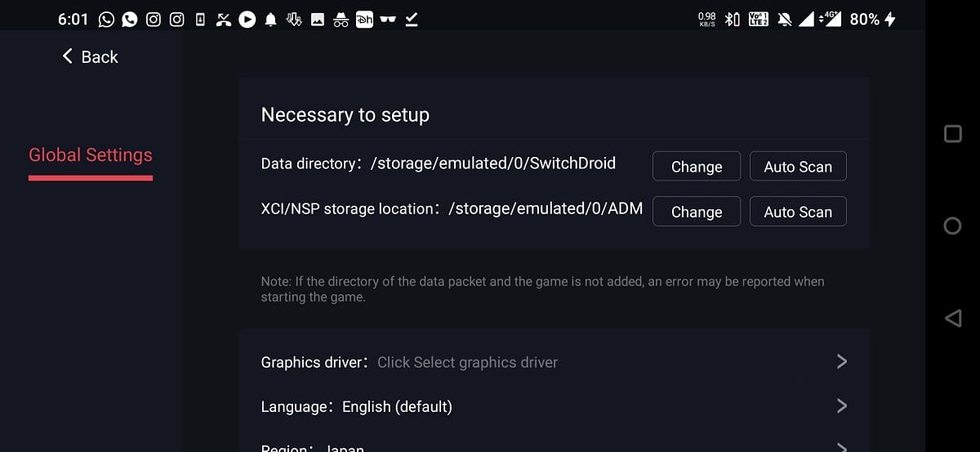Image resolution: width=980 pixels, height=452 pixels.
Task: Tap the 6:01 clock in status bar
Action: (x=73, y=20)
